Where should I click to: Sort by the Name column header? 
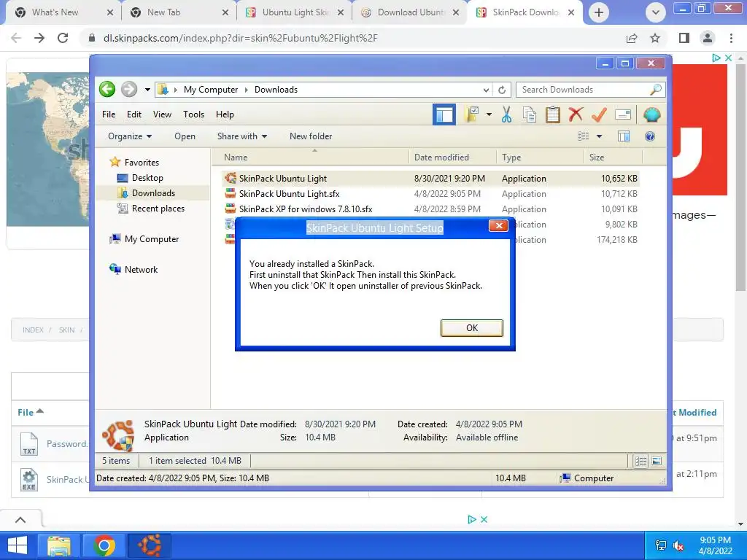(x=309, y=157)
